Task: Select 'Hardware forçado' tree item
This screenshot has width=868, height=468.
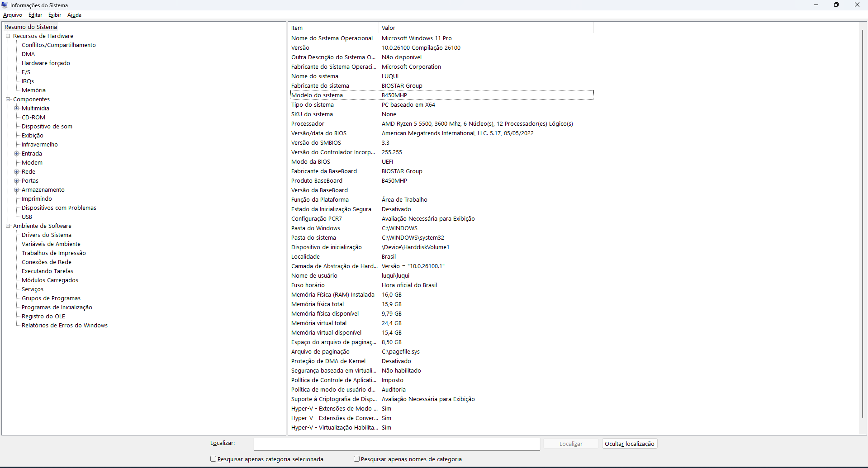Action: tap(46, 63)
